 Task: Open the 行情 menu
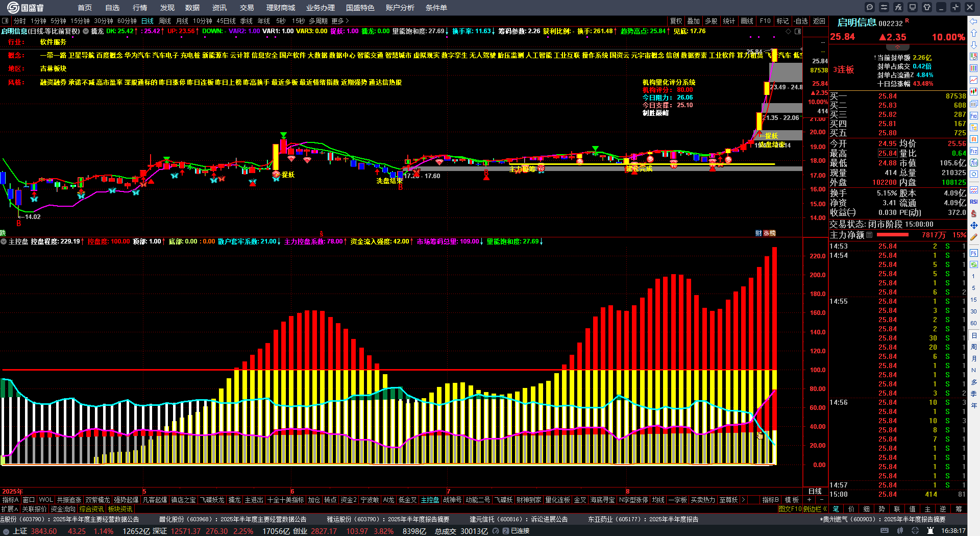pos(140,8)
